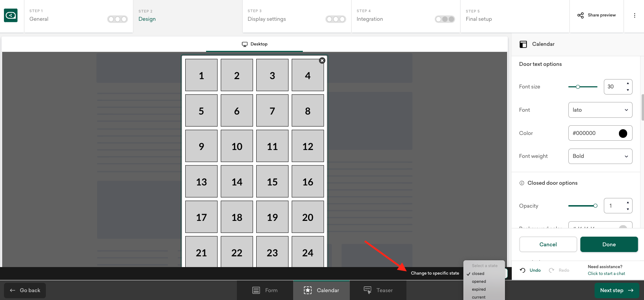Click the Font size slider

pyautogui.click(x=583, y=87)
